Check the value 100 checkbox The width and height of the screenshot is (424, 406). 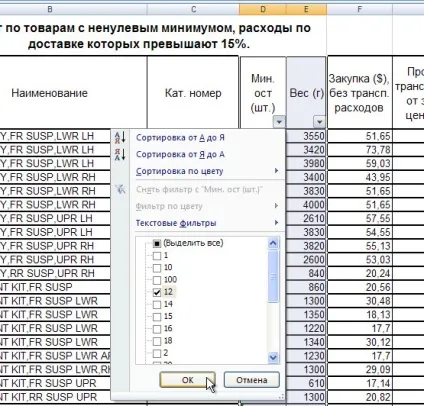pos(157,280)
